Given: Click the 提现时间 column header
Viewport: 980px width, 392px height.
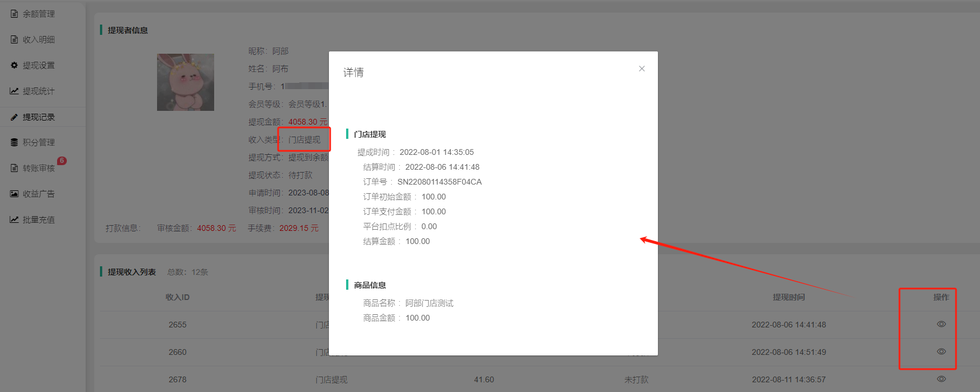Looking at the screenshot, I should click(789, 297).
